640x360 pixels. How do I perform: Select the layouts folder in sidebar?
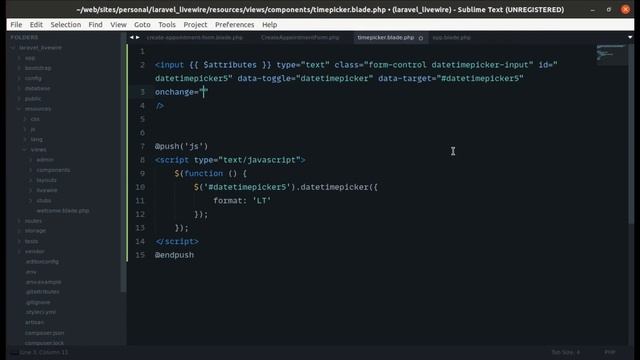[x=47, y=180]
